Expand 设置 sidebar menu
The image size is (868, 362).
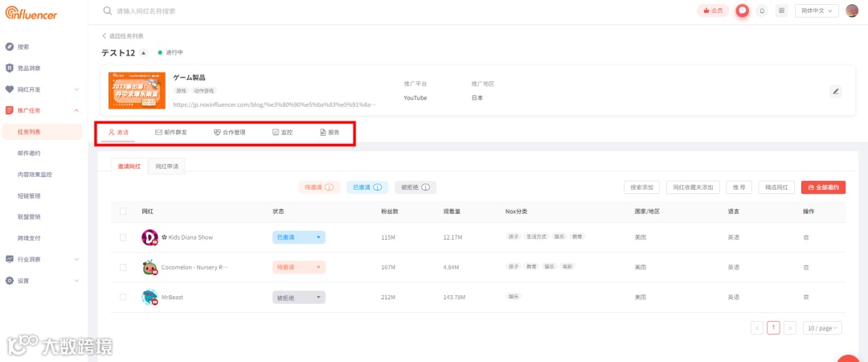click(x=42, y=281)
